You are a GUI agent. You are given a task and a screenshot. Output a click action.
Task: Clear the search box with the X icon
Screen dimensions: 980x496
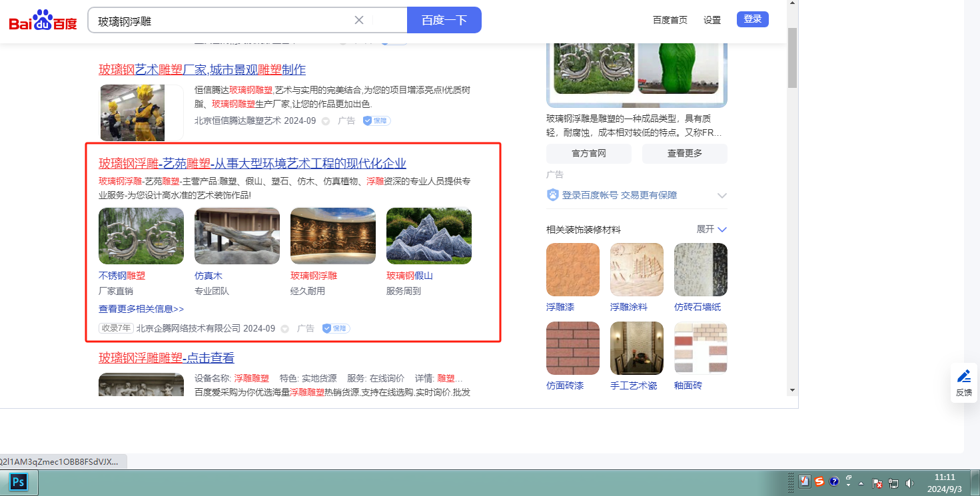click(x=359, y=20)
